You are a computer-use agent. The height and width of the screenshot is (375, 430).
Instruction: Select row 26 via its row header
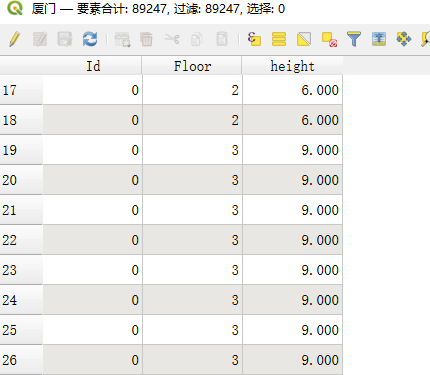pos(21,360)
